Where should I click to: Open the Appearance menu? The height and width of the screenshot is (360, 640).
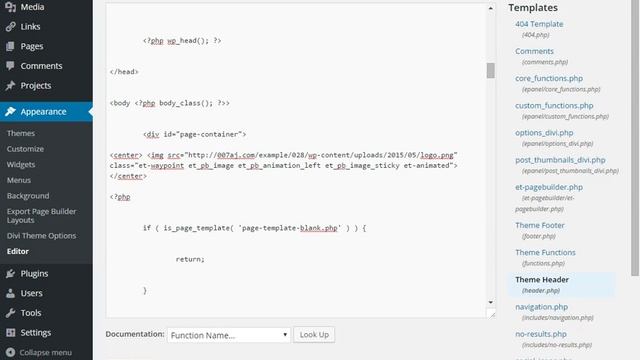click(46, 111)
